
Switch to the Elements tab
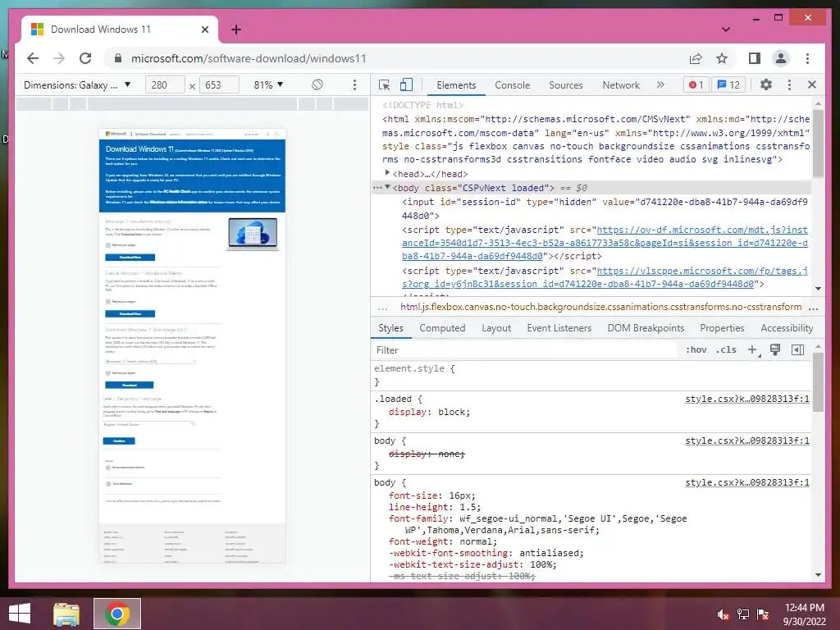456,85
